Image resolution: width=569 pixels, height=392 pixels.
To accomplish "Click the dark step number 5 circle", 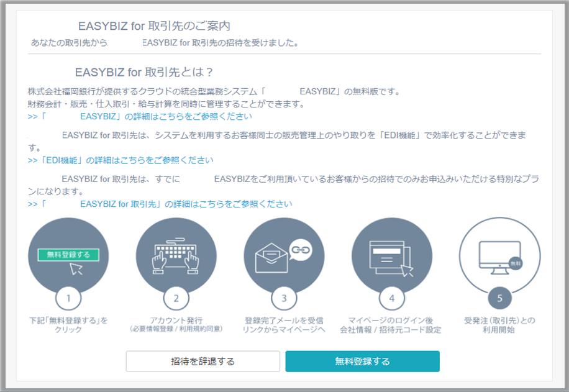I will pyautogui.click(x=499, y=298).
